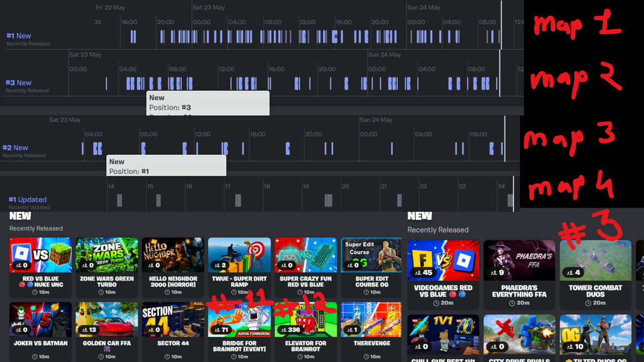Screen dimensions: 644x362
Task: Click the #3 New row label
Action: (19, 83)
